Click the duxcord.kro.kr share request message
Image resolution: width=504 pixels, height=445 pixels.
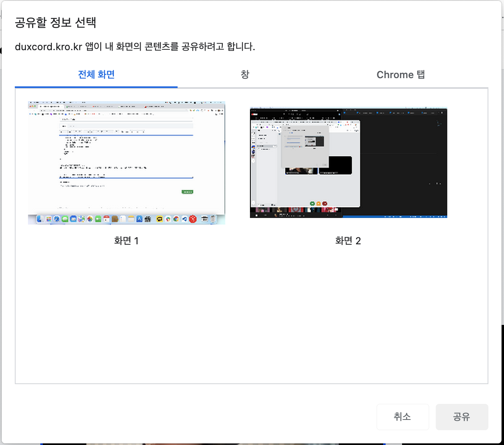click(x=135, y=47)
